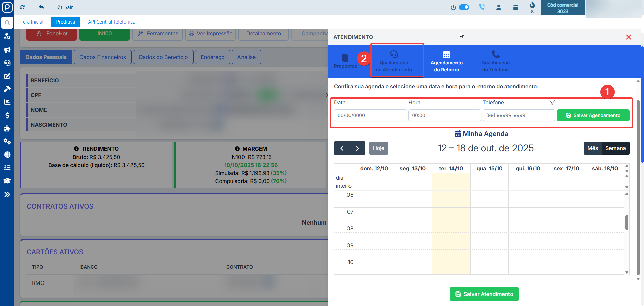Screen dimensions: 644x306
Task: Click the Data input field
Action: pyautogui.click(x=370, y=115)
